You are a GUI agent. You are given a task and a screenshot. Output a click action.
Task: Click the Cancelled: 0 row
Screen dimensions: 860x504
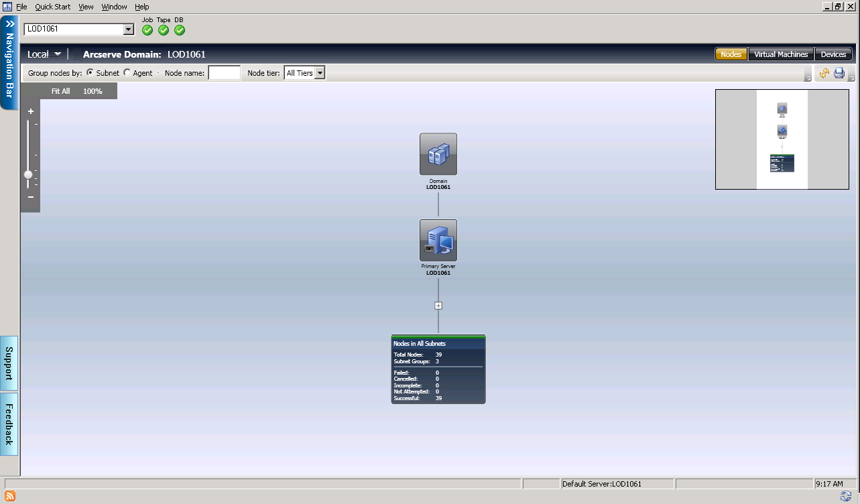click(438, 379)
